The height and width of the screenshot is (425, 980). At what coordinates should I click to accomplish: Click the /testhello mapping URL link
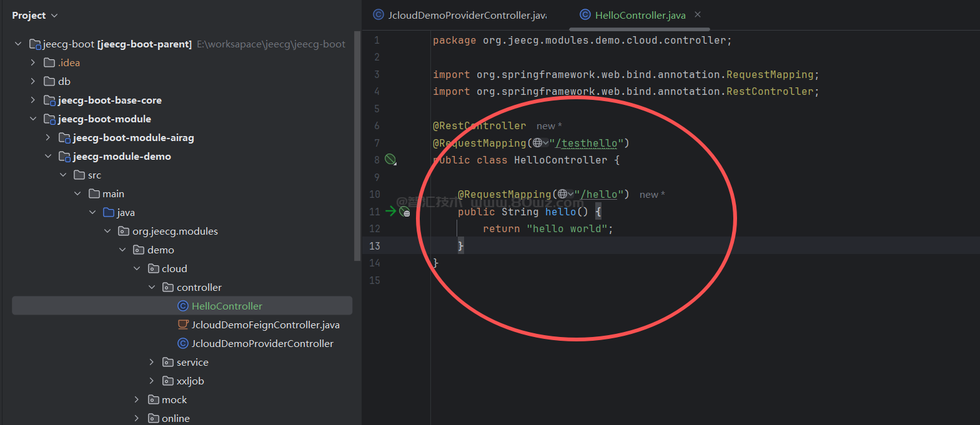click(586, 143)
